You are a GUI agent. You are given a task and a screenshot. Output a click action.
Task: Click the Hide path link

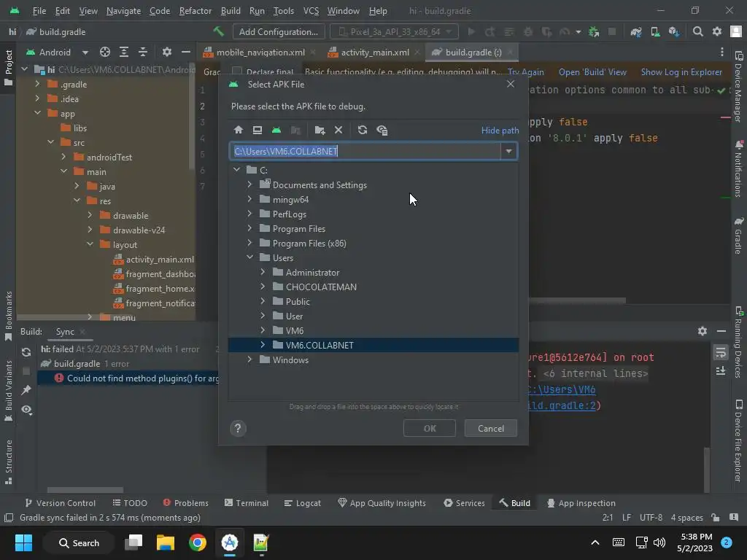[500, 131]
